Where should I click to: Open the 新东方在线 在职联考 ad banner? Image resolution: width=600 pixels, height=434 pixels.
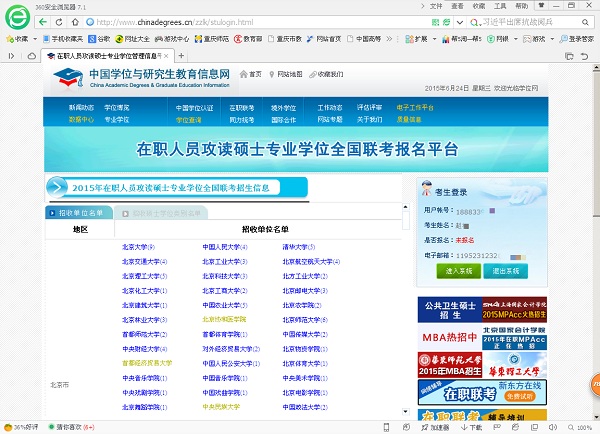point(482,392)
